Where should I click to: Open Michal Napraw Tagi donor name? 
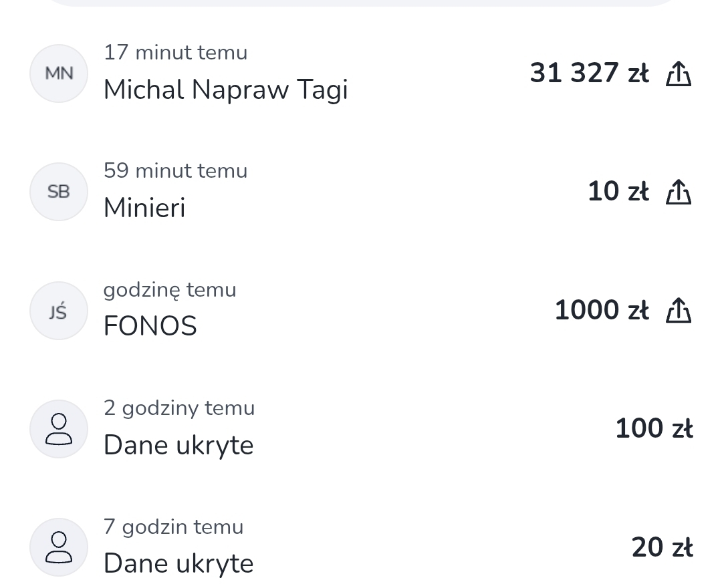[x=225, y=90]
